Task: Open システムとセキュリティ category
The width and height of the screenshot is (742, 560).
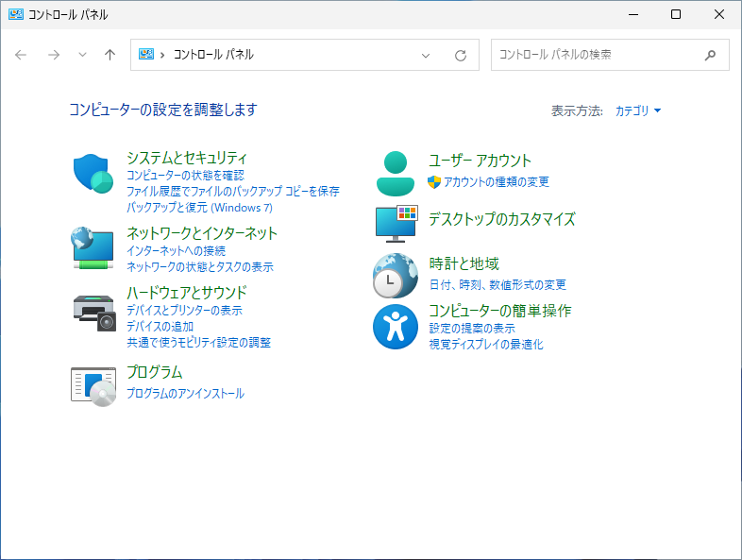Action: click(187, 158)
